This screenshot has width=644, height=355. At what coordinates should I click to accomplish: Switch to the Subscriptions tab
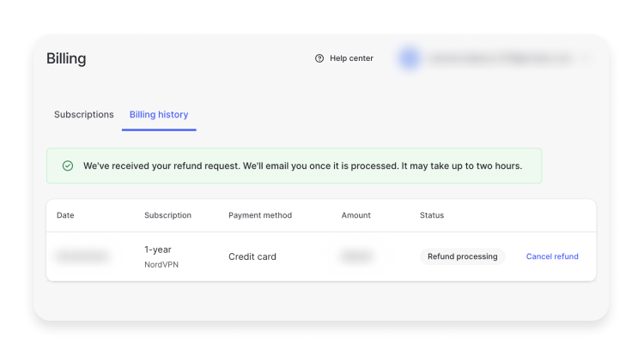[x=84, y=115]
